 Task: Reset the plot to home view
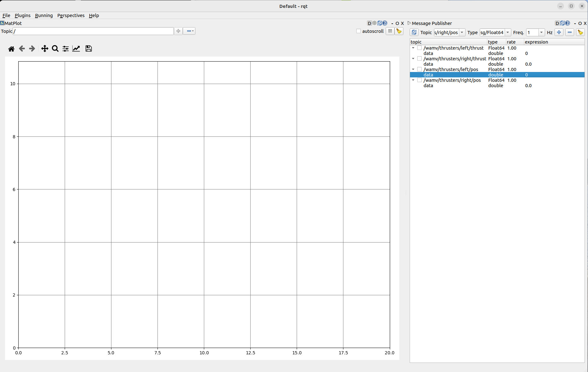click(11, 49)
